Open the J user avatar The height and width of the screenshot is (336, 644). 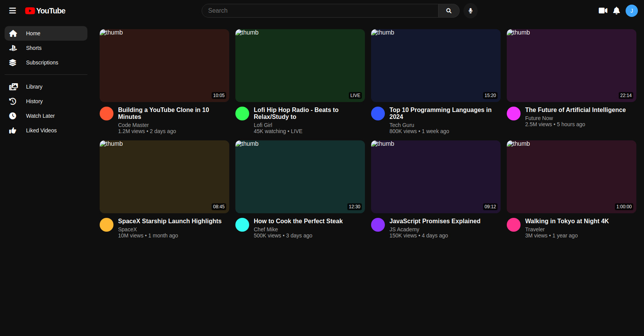632,11
